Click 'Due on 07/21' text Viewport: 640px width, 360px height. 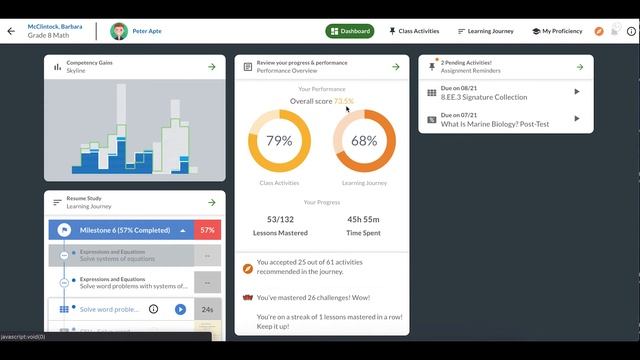point(459,115)
